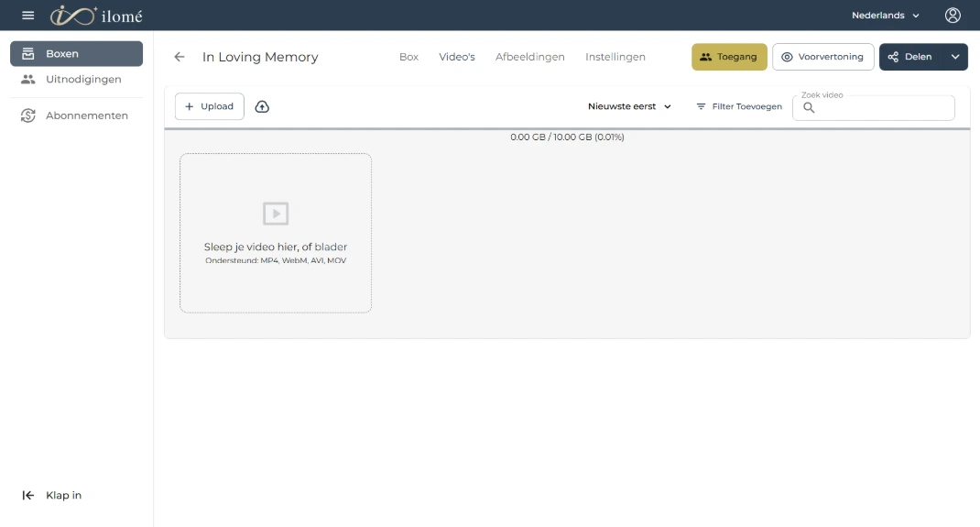Image resolution: width=980 pixels, height=527 pixels.
Task: Click the search magnifier icon
Action: tap(809, 107)
